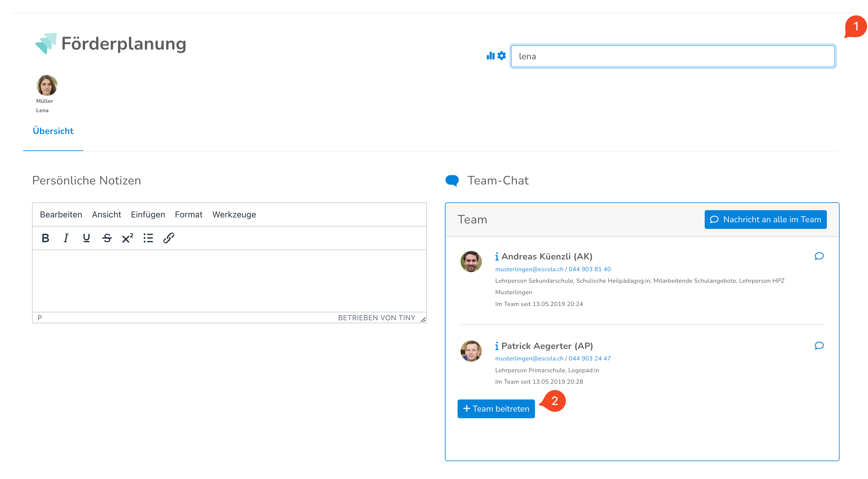Image resolution: width=868 pixels, height=479 pixels.
Task: Apply italic formatting in notes editor
Action: 66,238
